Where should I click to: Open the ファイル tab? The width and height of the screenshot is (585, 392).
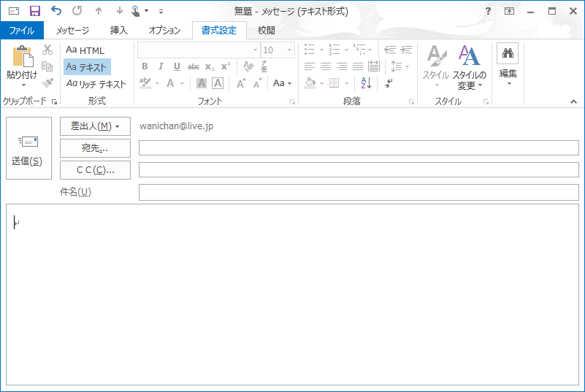22,30
